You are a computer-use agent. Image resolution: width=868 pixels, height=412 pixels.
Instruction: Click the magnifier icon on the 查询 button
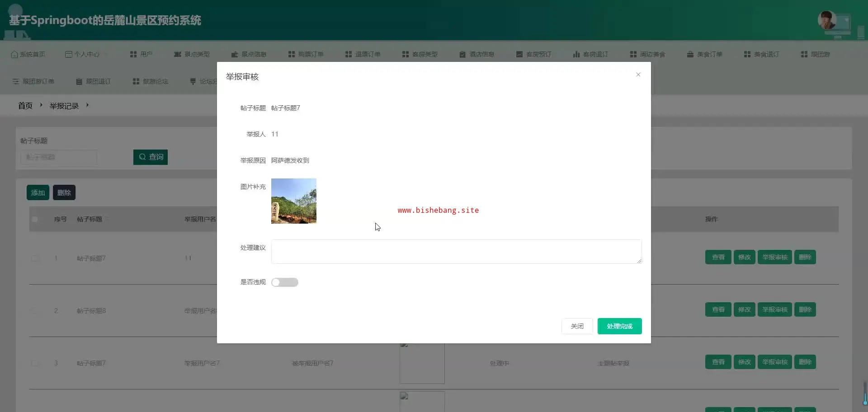pyautogui.click(x=142, y=157)
